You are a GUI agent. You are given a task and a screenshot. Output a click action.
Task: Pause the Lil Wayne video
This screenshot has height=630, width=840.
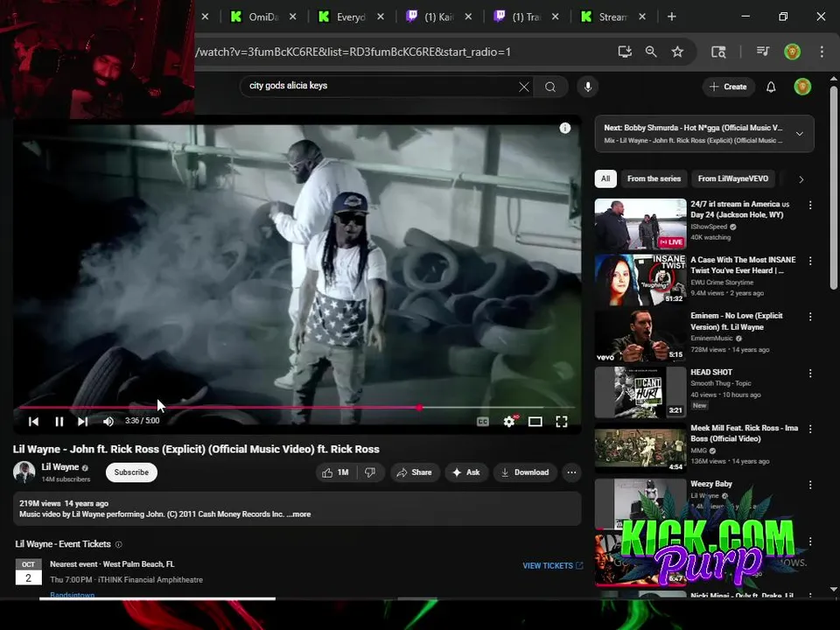pos(59,422)
